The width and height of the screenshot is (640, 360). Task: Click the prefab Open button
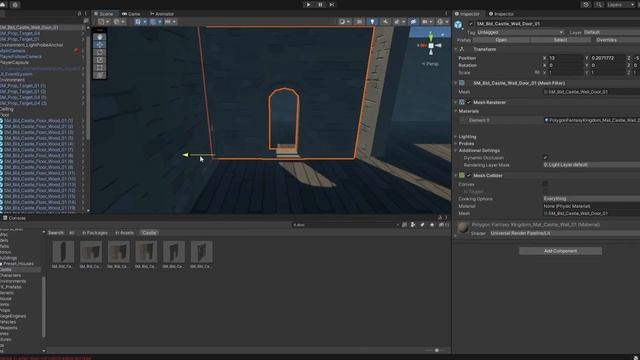coord(501,40)
